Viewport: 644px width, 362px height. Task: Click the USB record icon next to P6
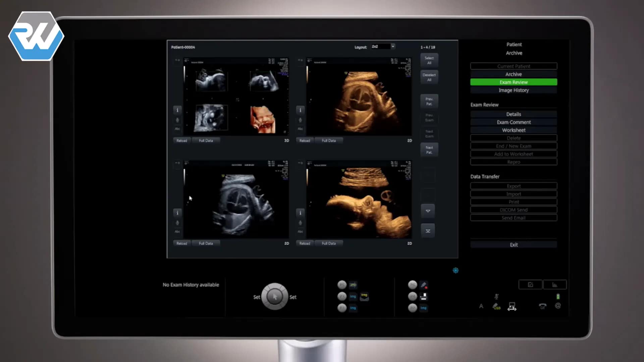[x=424, y=285]
